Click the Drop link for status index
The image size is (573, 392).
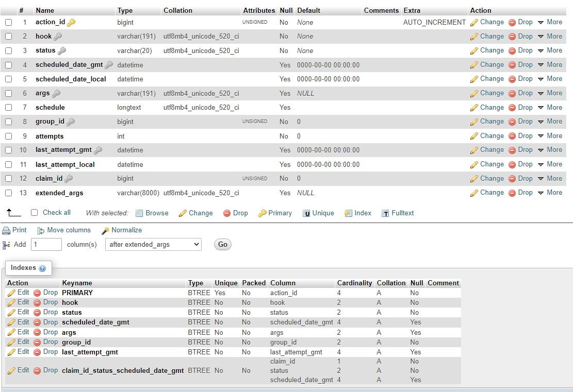pyautogui.click(x=51, y=313)
